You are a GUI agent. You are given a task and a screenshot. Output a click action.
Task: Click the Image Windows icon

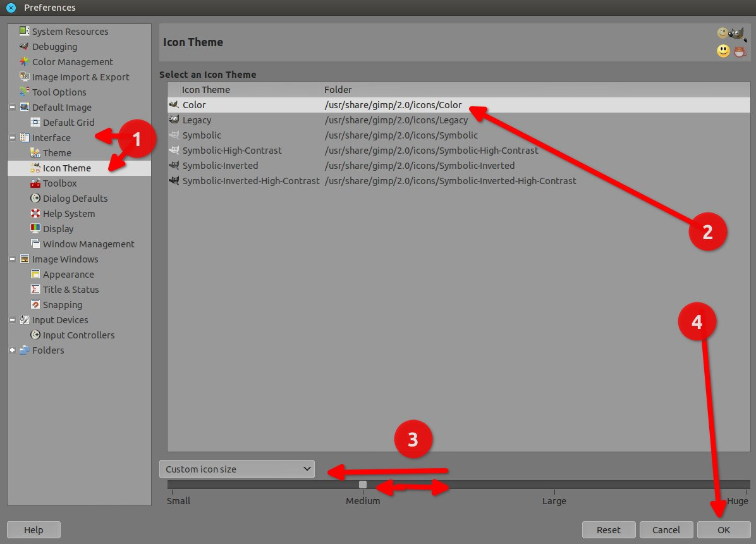coord(24,259)
